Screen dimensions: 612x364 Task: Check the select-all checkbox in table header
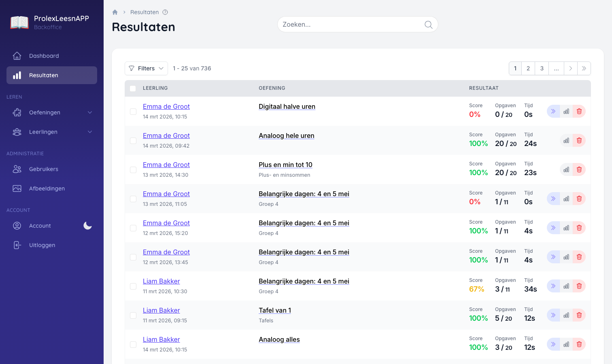point(133,89)
